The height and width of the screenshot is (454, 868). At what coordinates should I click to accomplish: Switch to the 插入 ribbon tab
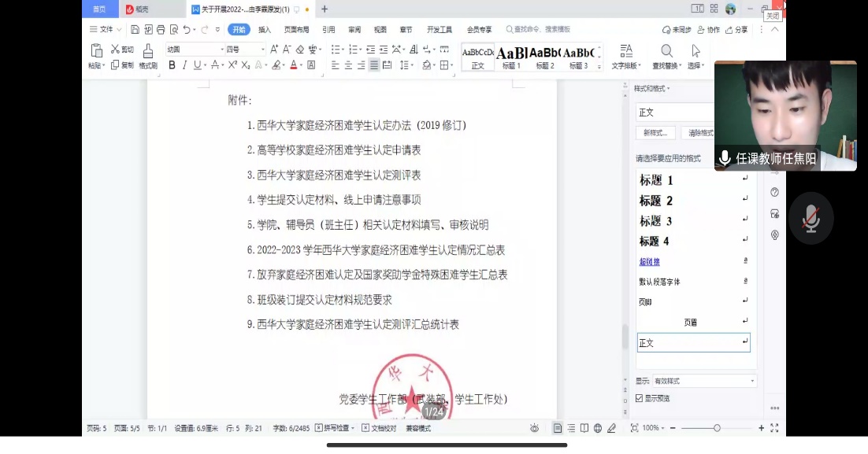[265, 30]
